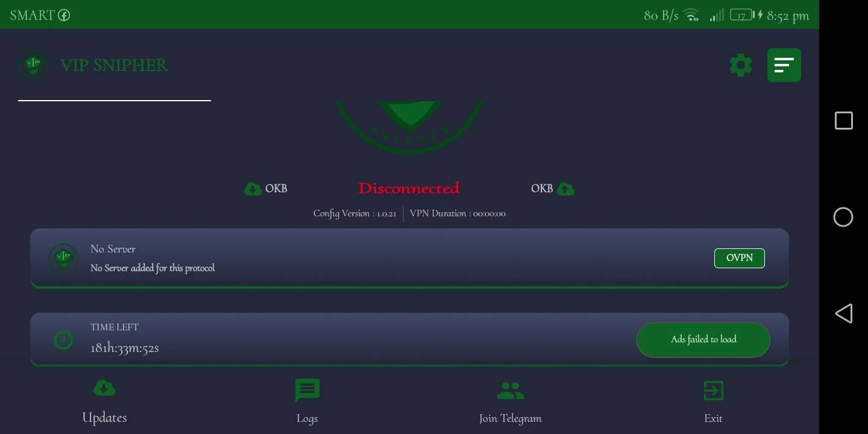Tap the Join Telegram people icon

pyautogui.click(x=511, y=391)
